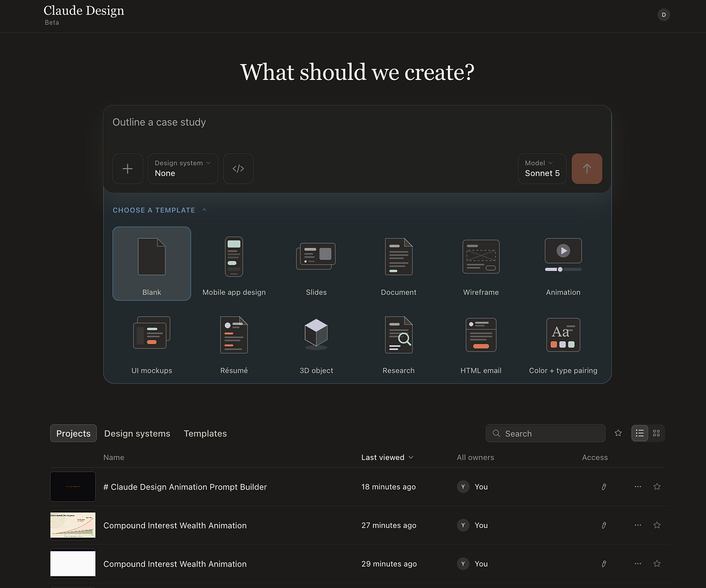The height and width of the screenshot is (588, 706).
Task: Click the Access column header
Action: pyautogui.click(x=595, y=458)
